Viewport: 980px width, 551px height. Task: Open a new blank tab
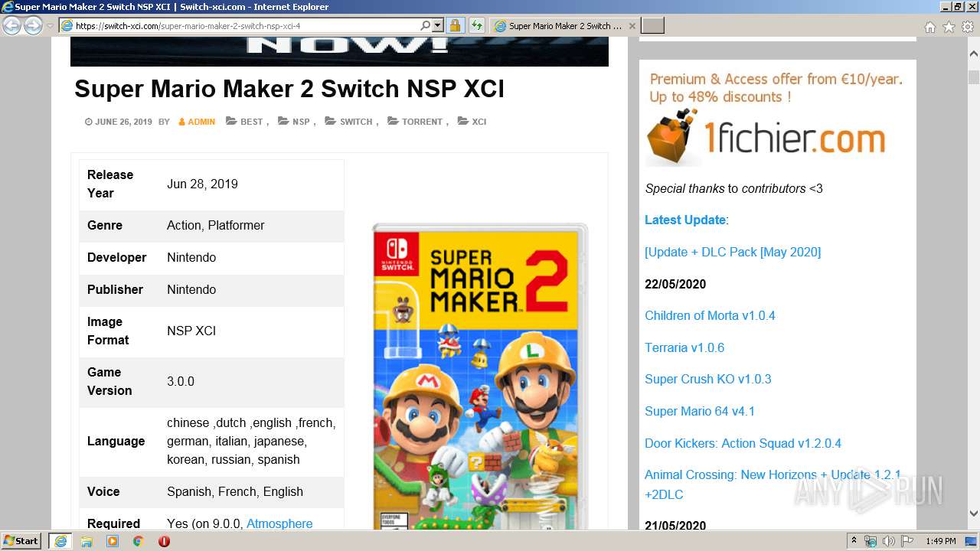coord(652,25)
